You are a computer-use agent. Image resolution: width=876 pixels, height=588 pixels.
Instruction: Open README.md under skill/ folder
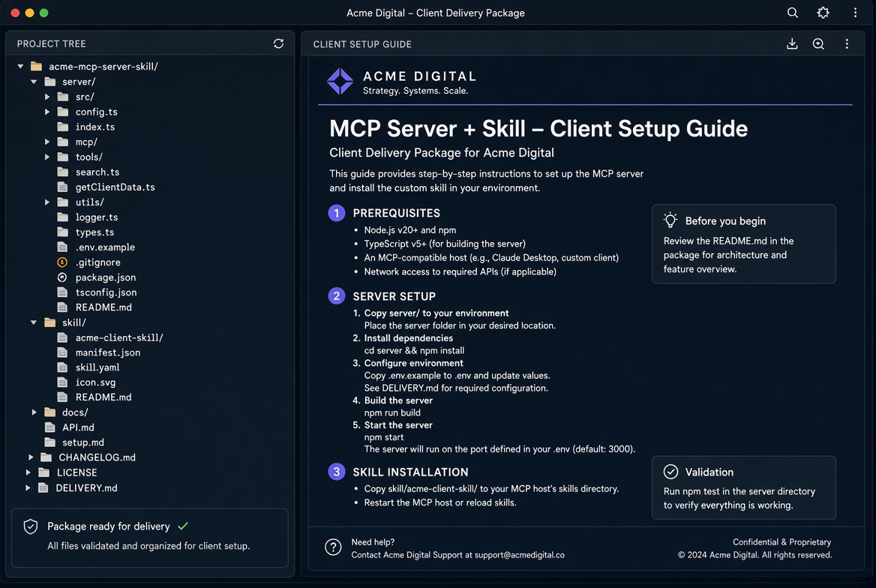(x=103, y=397)
